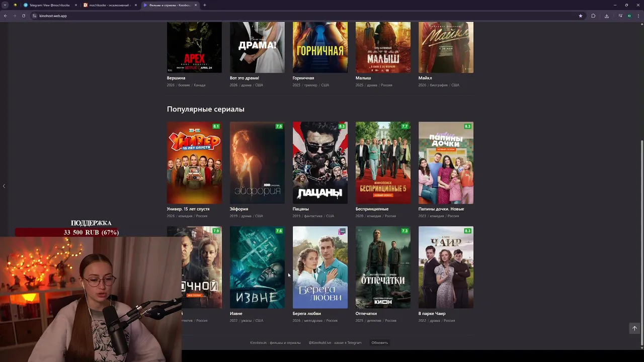The width and height of the screenshot is (644, 362).
Task: Open @KinohubLive Telegram channel footer link
Action: [335, 342]
